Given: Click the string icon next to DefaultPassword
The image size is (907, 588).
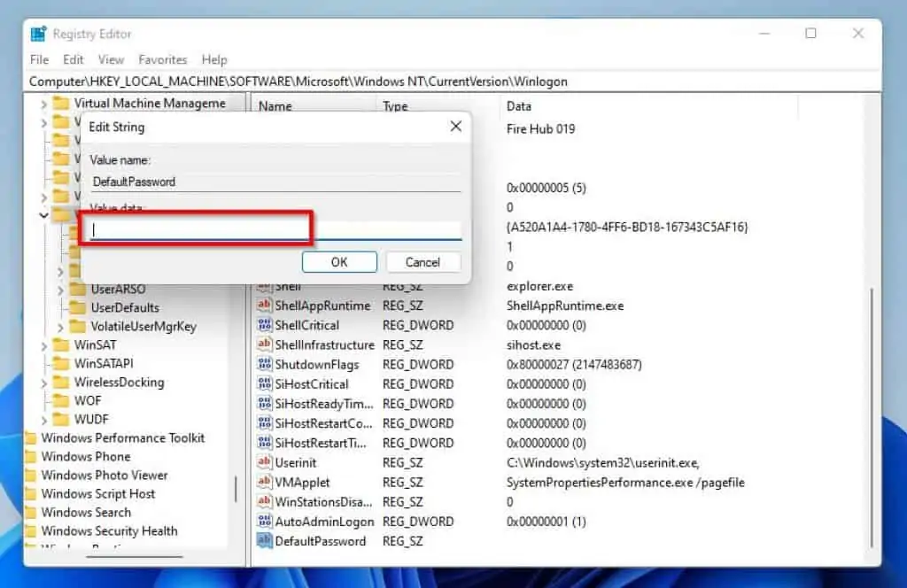Looking at the screenshot, I should click(264, 541).
